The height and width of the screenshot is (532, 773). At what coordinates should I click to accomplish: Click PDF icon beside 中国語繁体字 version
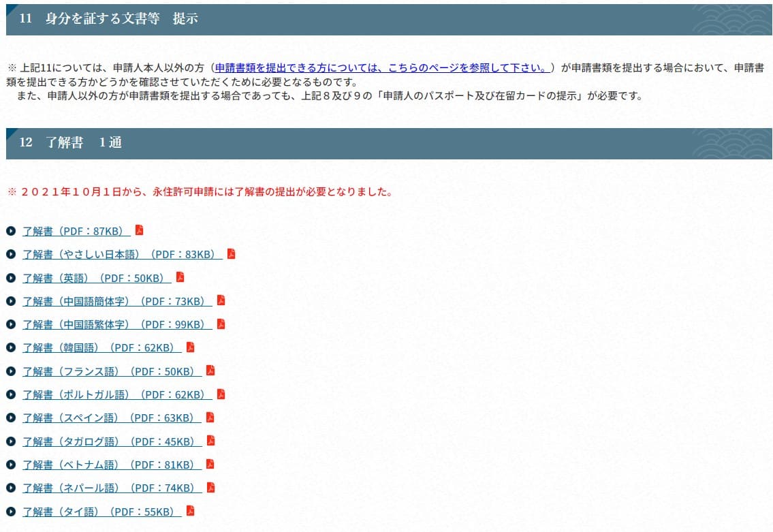[x=221, y=324]
